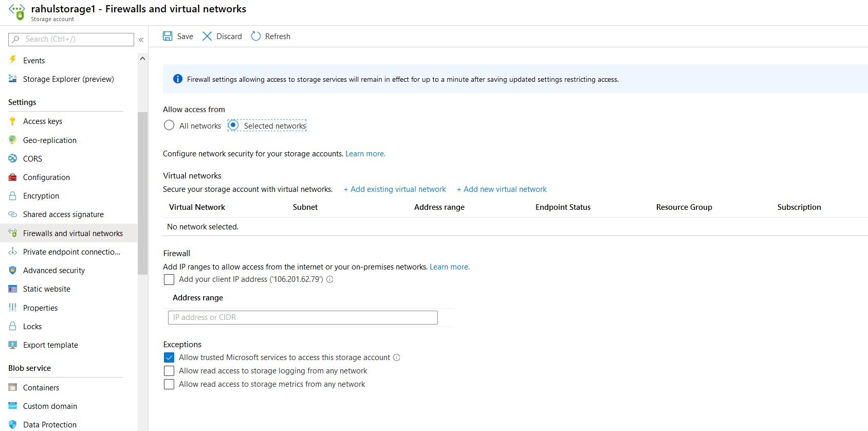Click Add new virtual network link

click(x=502, y=189)
